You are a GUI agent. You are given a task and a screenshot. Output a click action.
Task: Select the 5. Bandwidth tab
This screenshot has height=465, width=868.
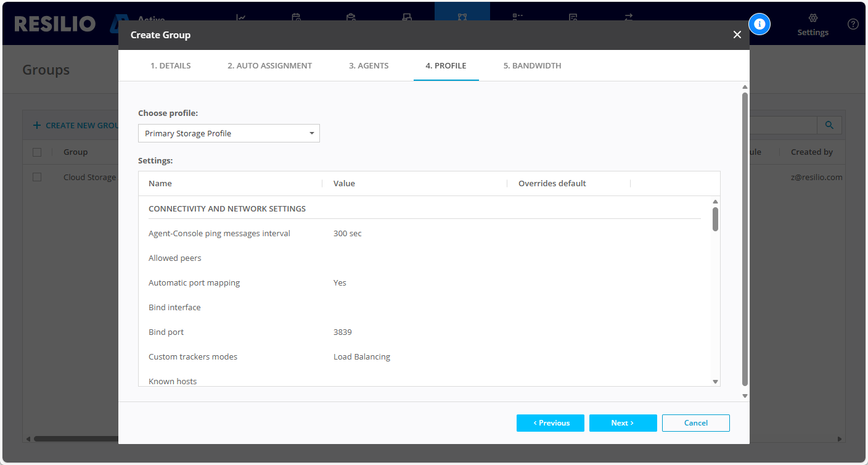532,65
